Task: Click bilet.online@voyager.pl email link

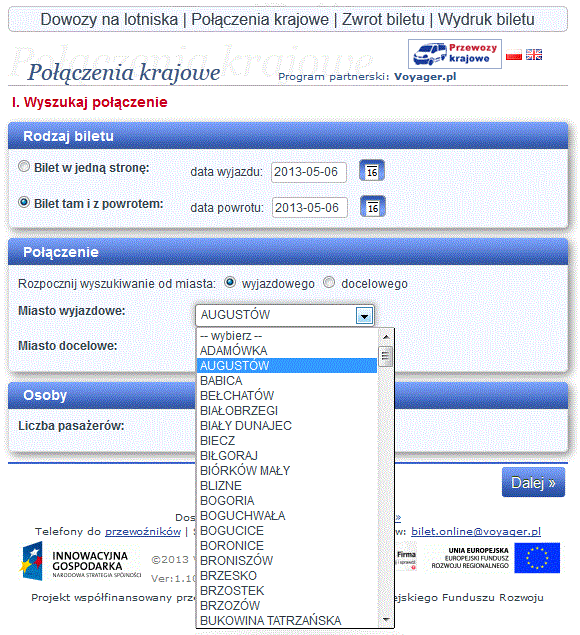Action: (x=476, y=531)
